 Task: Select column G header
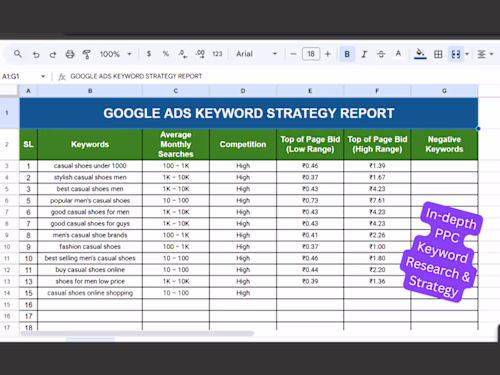444,91
